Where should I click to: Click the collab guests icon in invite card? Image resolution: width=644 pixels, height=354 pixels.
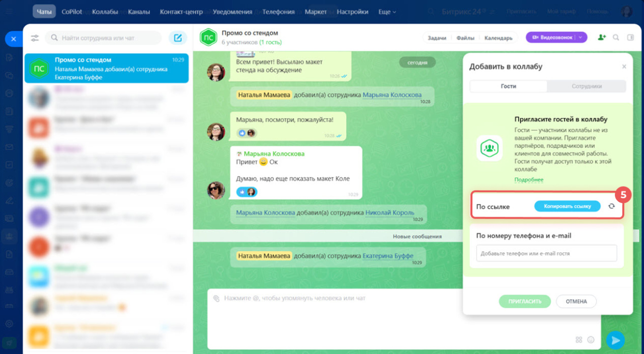click(489, 148)
